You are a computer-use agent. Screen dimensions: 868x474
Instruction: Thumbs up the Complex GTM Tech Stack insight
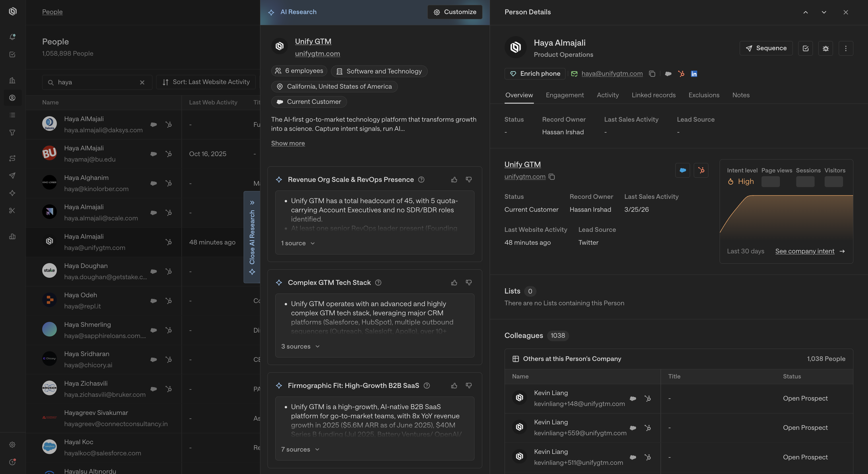(454, 283)
